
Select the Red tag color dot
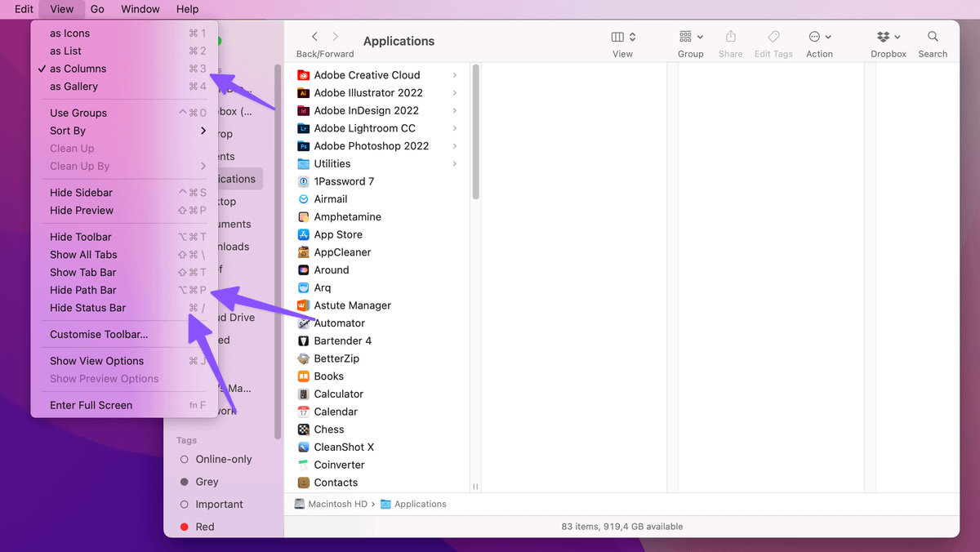(x=184, y=527)
